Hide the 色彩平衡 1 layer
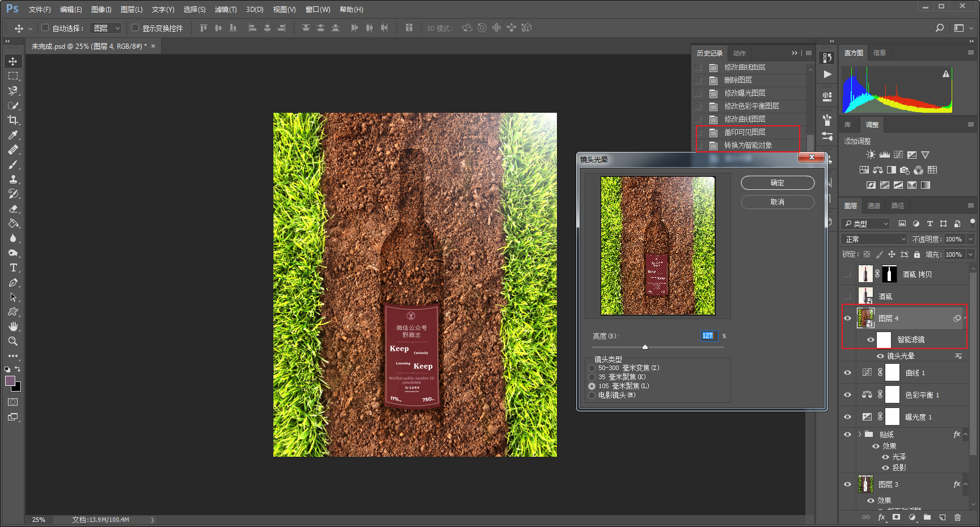Screen dimensions: 980x527 coord(848,395)
